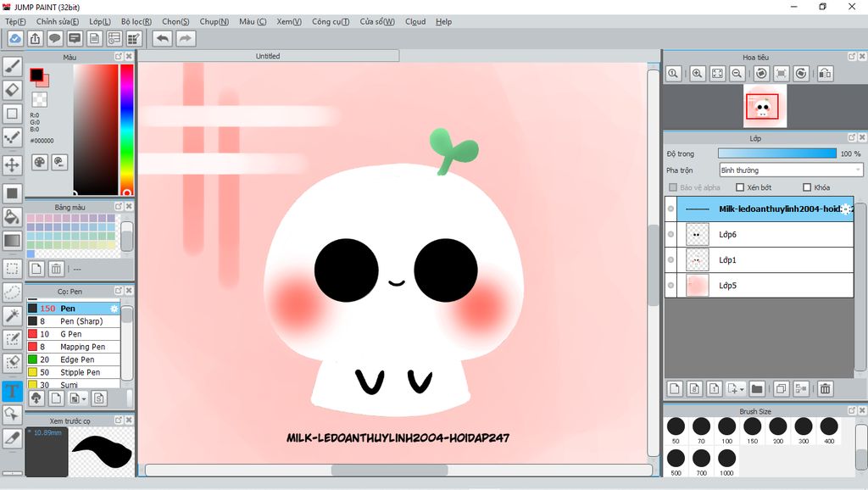Select the Magic Wand tool
Screen dimensions: 868x490
12,315
